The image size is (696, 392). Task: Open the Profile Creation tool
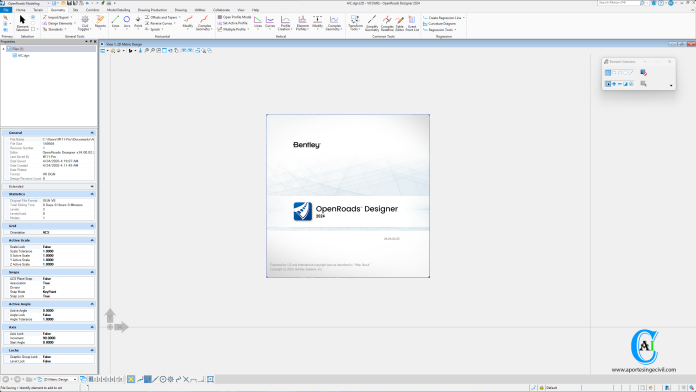point(285,23)
